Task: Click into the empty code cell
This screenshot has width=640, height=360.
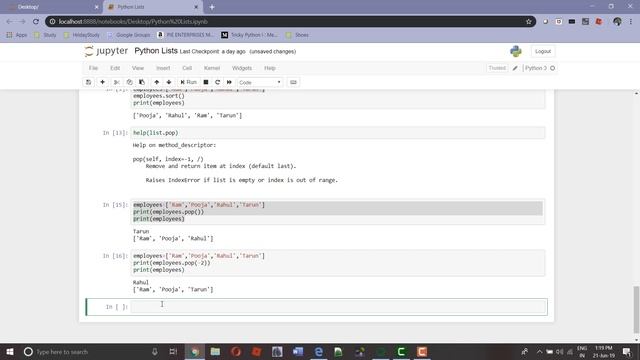Action: pyautogui.click(x=338, y=307)
